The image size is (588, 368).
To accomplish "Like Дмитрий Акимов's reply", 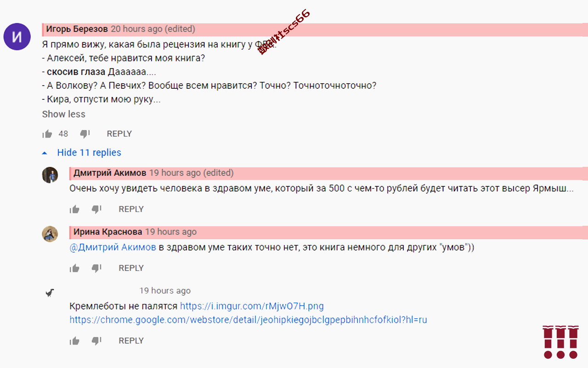I will [74, 209].
